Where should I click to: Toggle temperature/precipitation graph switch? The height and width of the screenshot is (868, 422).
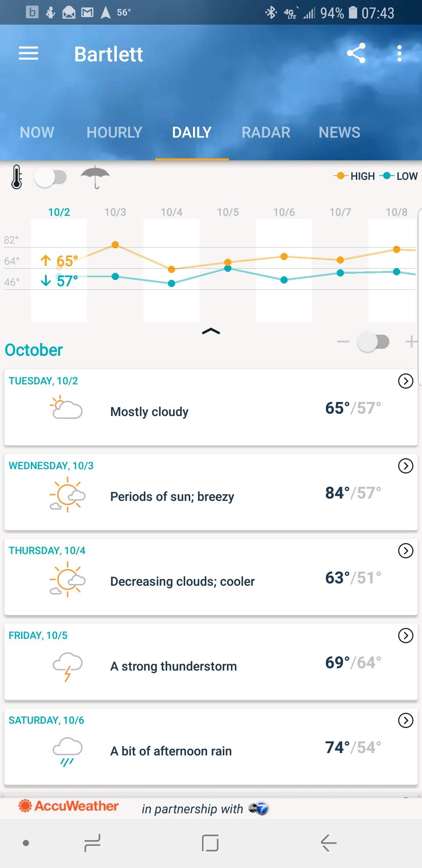pos(51,177)
